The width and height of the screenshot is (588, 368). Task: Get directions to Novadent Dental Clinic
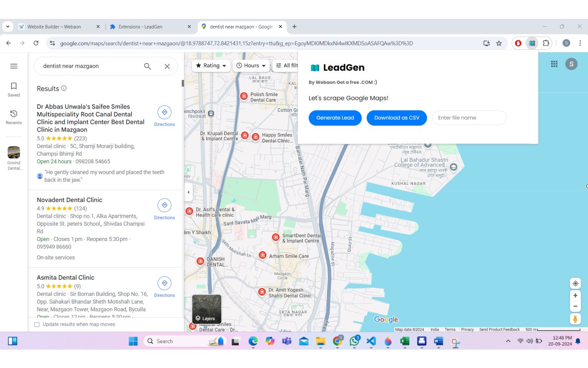point(164,210)
